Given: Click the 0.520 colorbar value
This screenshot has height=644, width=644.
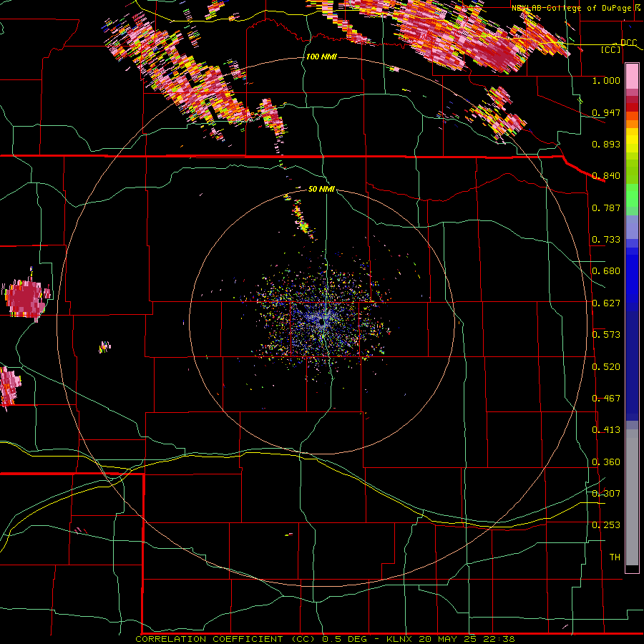Looking at the screenshot, I should pyautogui.click(x=606, y=367).
